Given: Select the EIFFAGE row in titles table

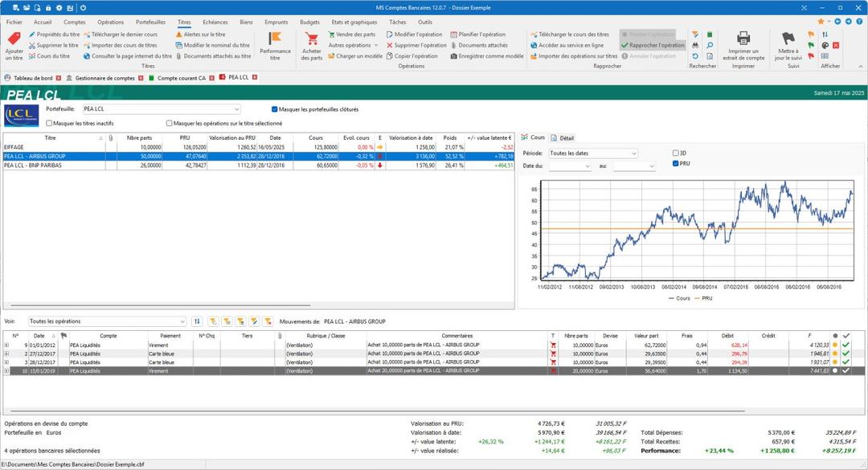Looking at the screenshot, I should (x=48, y=147).
